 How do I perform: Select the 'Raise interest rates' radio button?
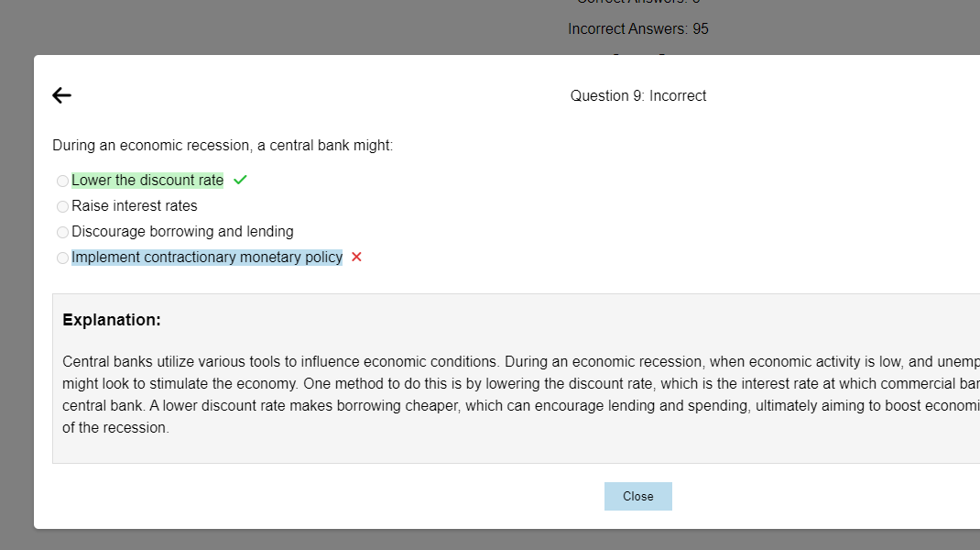pyautogui.click(x=62, y=206)
